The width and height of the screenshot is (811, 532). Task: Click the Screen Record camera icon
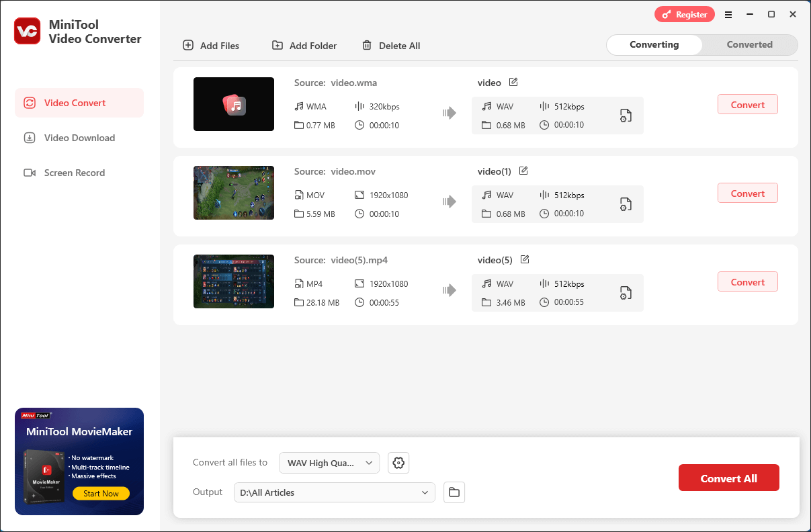[x=30, y=173]
